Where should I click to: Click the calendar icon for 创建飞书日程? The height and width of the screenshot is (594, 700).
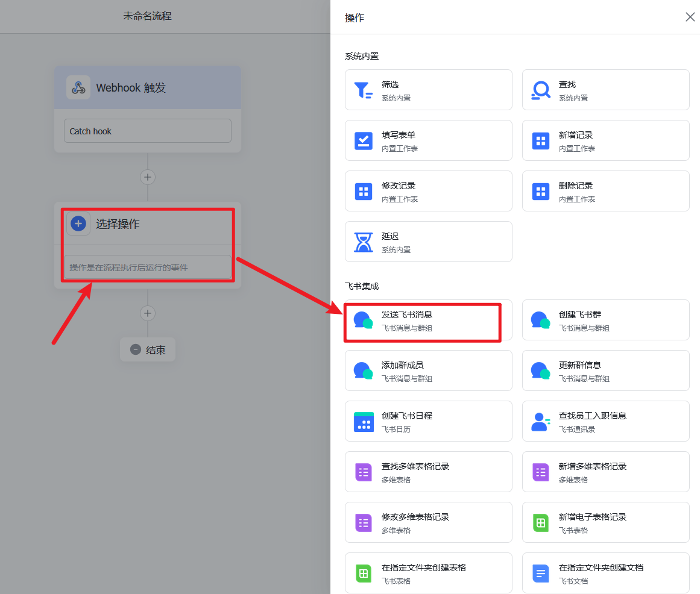click(x=364, y=422)
